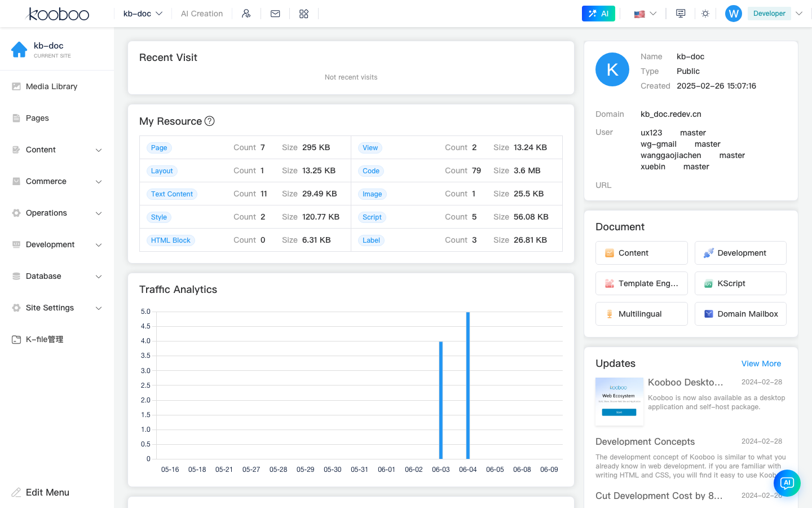
Task: Open the Content document button
Action: tap(642, 253)
